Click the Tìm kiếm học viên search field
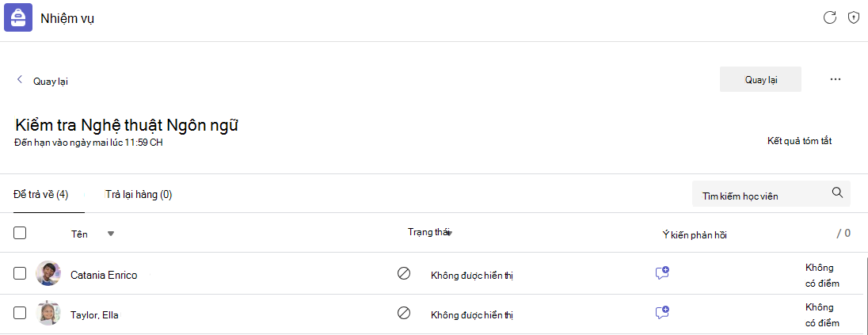The image size is (868, 335). pyautogui.click(x=771, y=193)
